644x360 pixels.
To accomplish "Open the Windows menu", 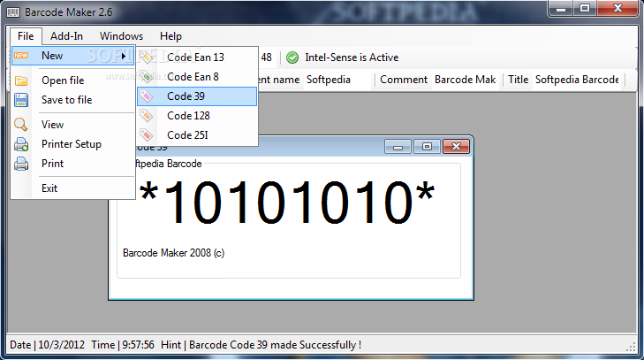I will pos(121,36).
